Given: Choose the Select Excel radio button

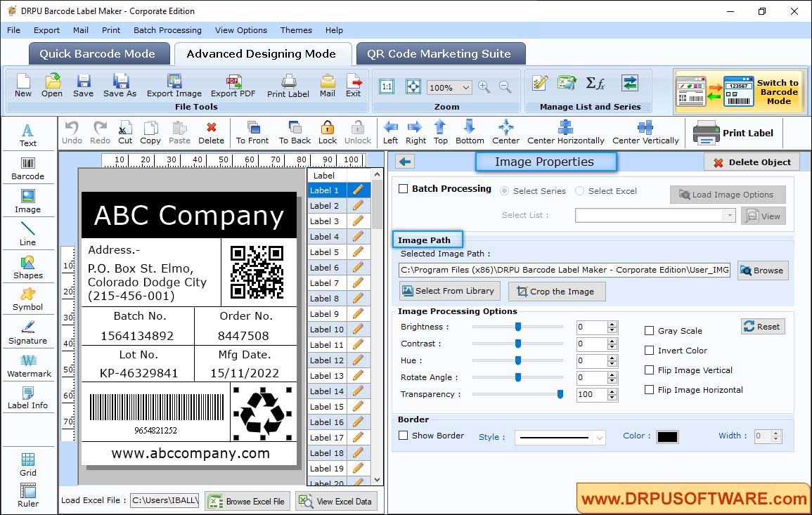Looking at the screenshot, I should 579,191.
